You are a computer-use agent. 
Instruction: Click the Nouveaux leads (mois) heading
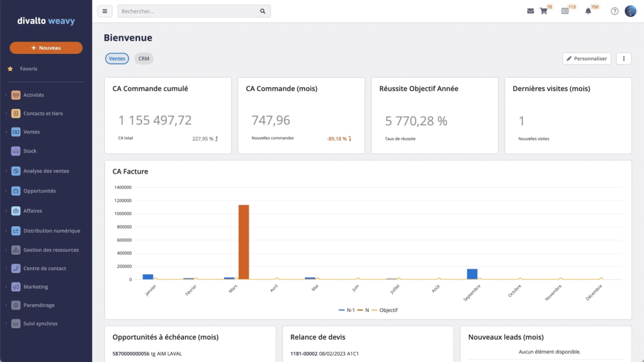[x=506, y=337]
